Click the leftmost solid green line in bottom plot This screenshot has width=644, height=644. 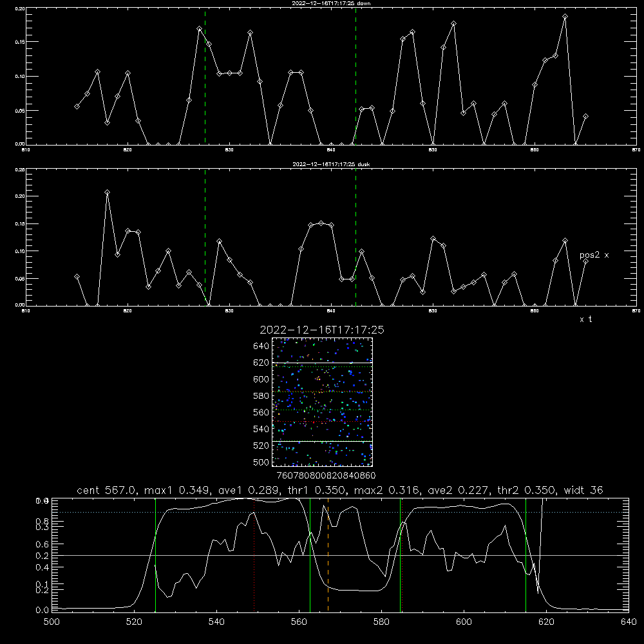tap(155, 554)
